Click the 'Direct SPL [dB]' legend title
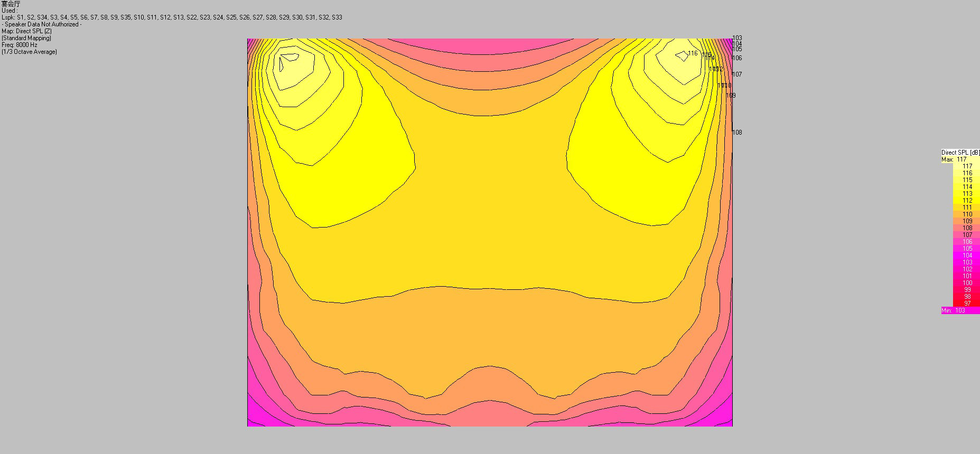This screenshot has height=454, width=980. [x=960, y=153]
